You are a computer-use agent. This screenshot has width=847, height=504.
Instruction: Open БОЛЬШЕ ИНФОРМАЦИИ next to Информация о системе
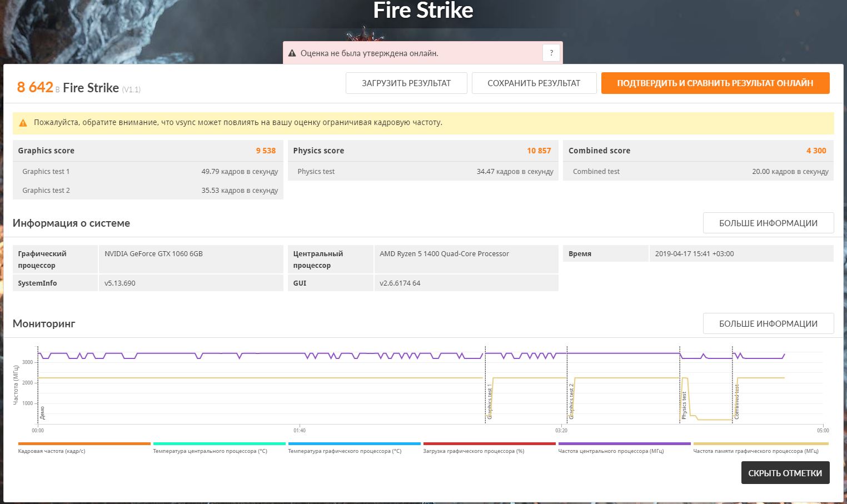(768, 223)
